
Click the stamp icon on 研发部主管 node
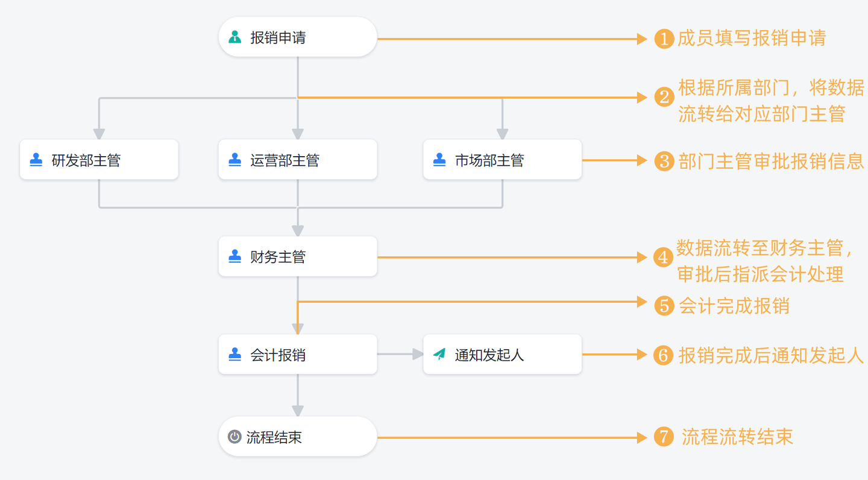click(36, 160)
